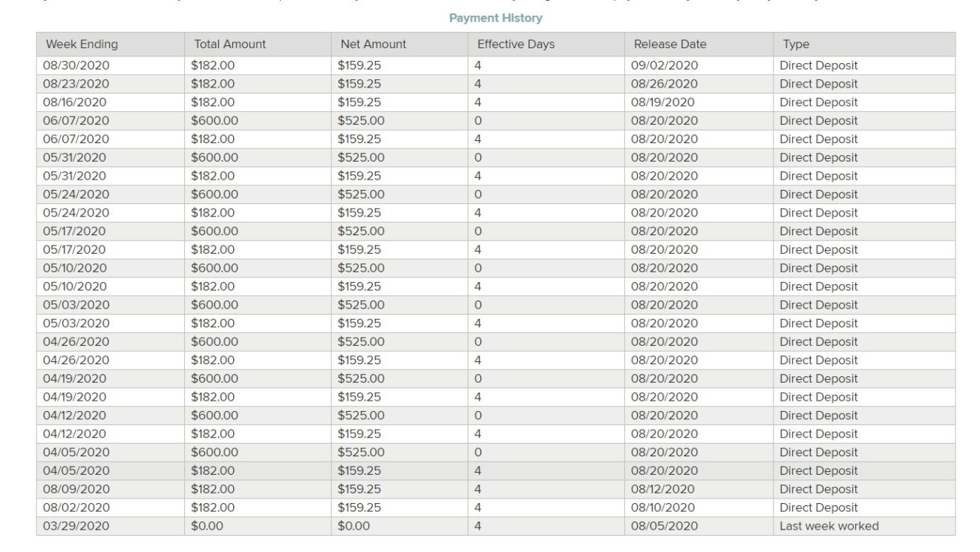This screenshot has width=980, height=552.
Task: Click the 08/10/2020 release date cell
Action: click(663, 507)
